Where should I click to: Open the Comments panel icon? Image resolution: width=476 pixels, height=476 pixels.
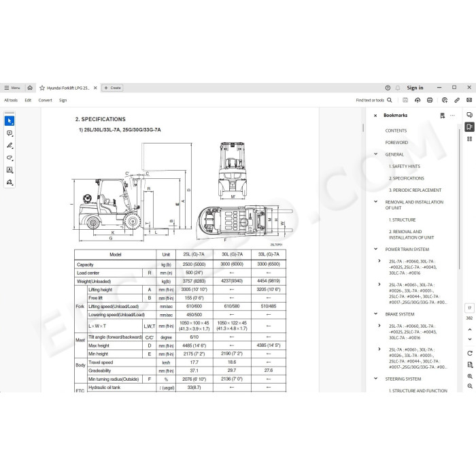470,115
